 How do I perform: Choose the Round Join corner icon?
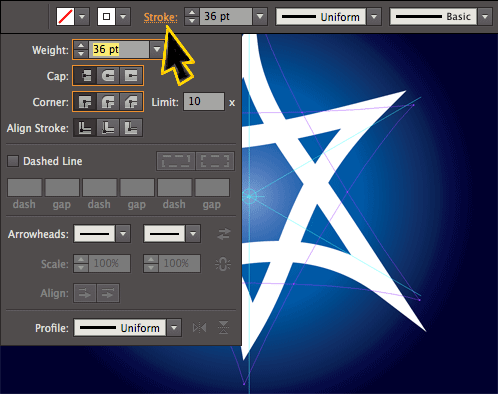pyautogui.click(x=108, y=102)
